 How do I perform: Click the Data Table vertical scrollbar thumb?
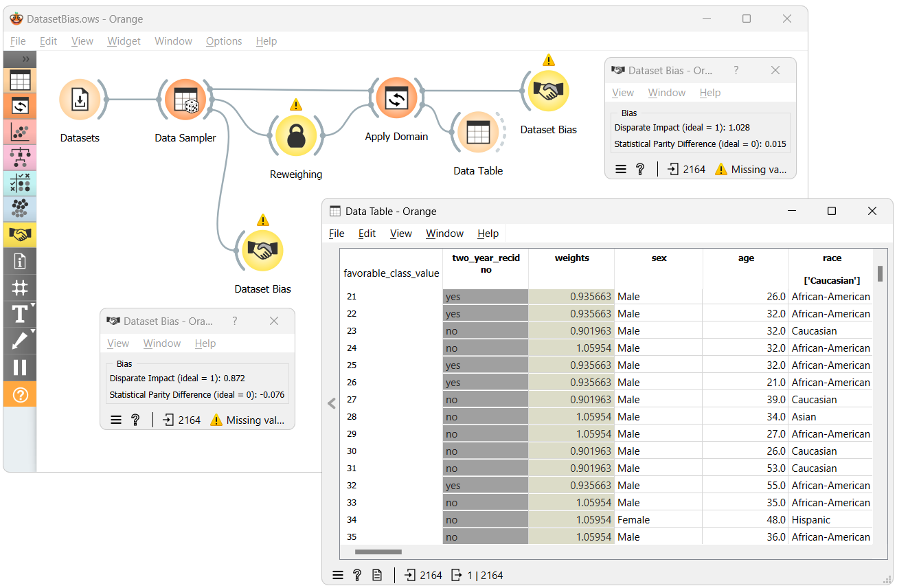(x=879, y=274)
